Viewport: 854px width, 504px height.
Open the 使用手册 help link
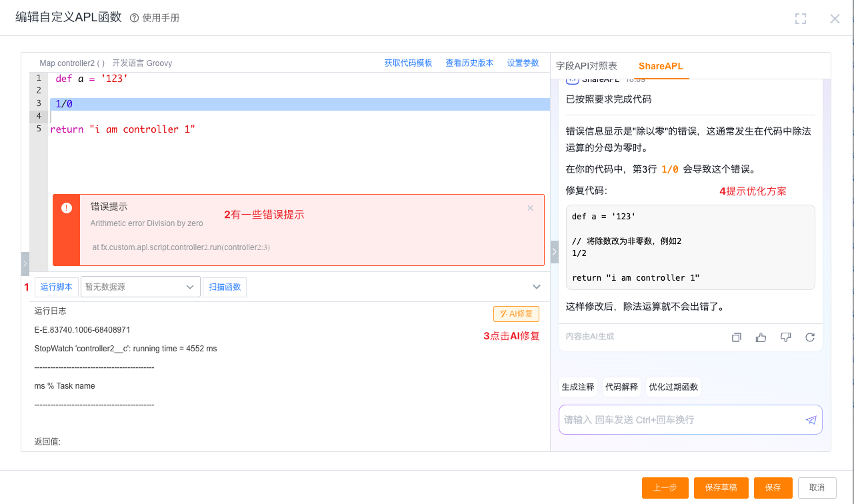click(155, 18)
